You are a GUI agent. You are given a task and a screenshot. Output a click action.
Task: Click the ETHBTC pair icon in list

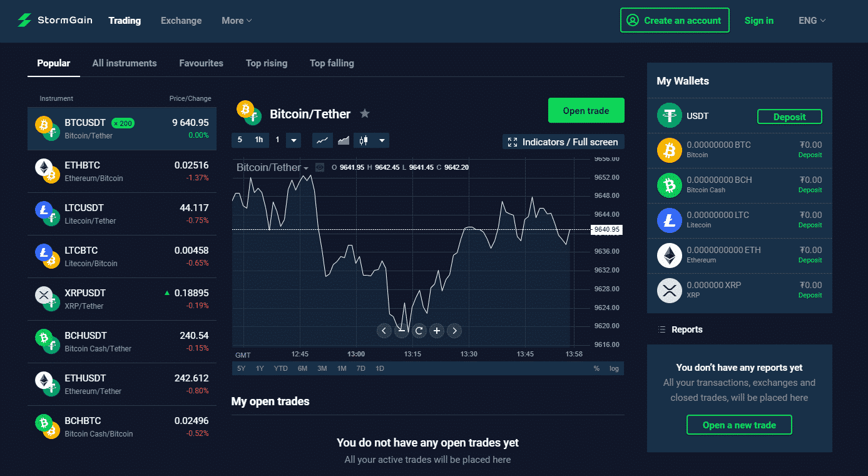pos(47,170)
